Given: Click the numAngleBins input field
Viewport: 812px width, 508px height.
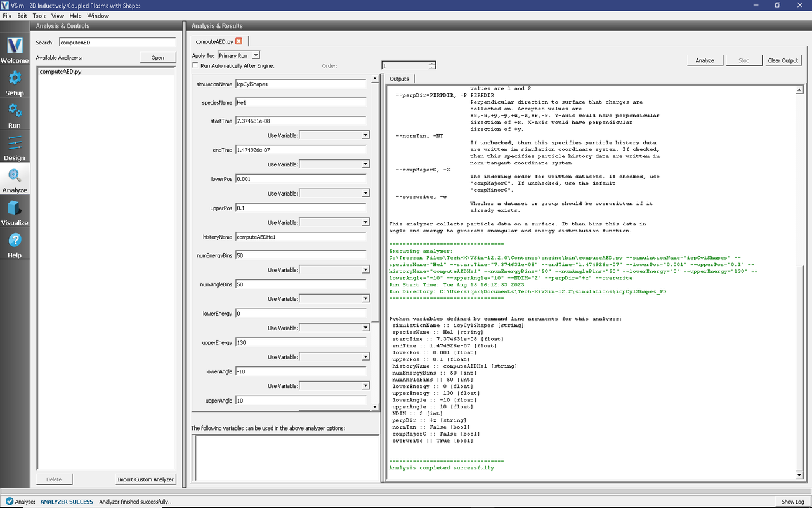Looking at the screenshot, I should (x=301, y=284).
